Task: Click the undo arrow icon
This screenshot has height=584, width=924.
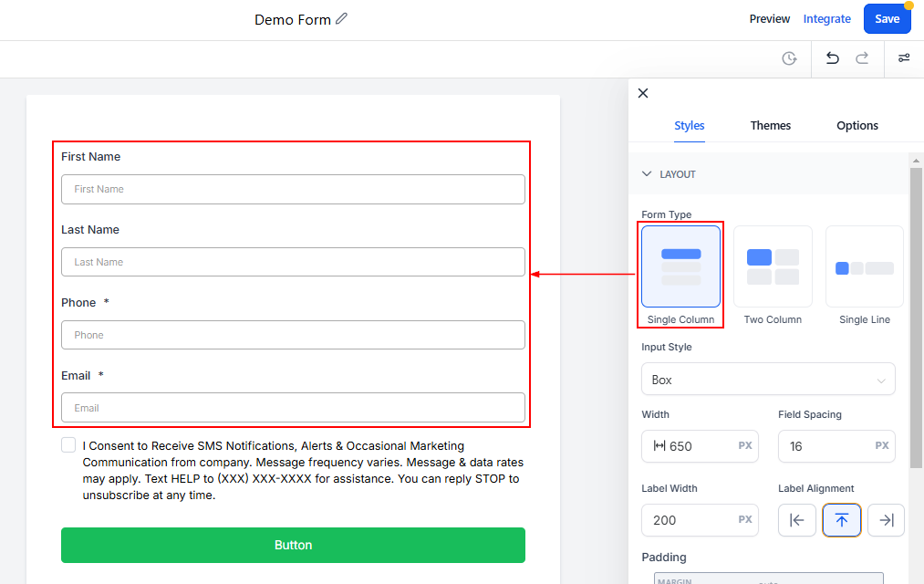Action: (832, 58)
